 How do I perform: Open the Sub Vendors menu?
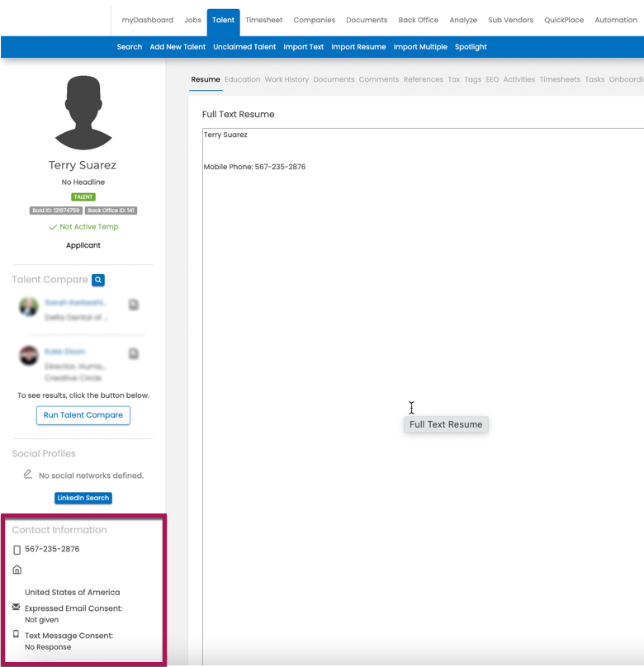[x=510, y=20]
